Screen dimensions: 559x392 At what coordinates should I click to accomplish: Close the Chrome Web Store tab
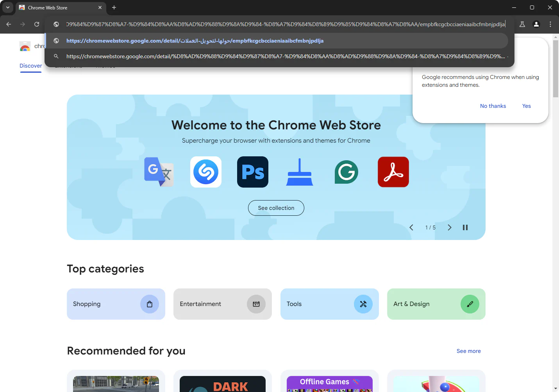pyautogui.click(x=100, y=7)
